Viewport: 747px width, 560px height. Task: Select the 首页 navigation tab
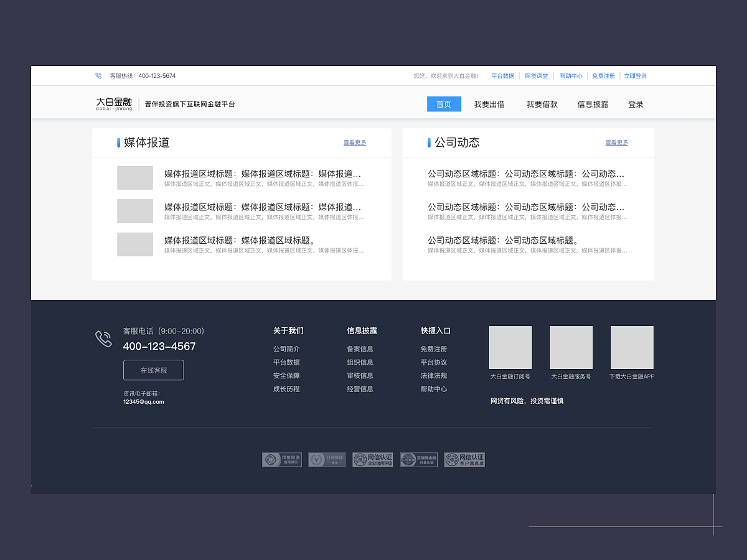[444, 104]
